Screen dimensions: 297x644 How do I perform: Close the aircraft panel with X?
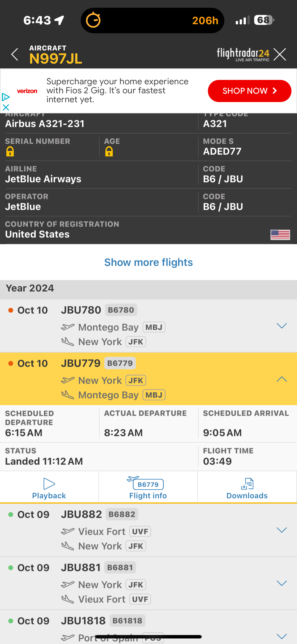[280, 54]
